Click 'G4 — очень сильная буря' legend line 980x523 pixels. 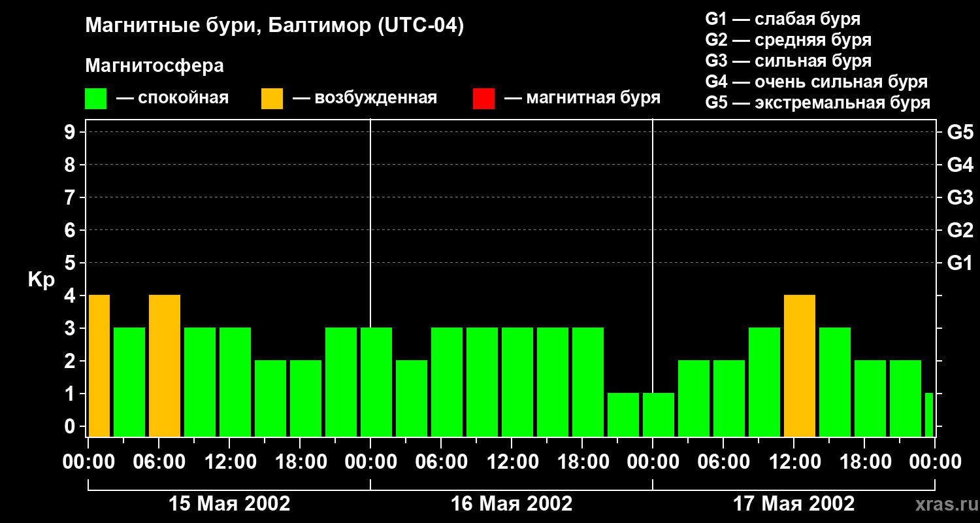[x=817, y=82]
